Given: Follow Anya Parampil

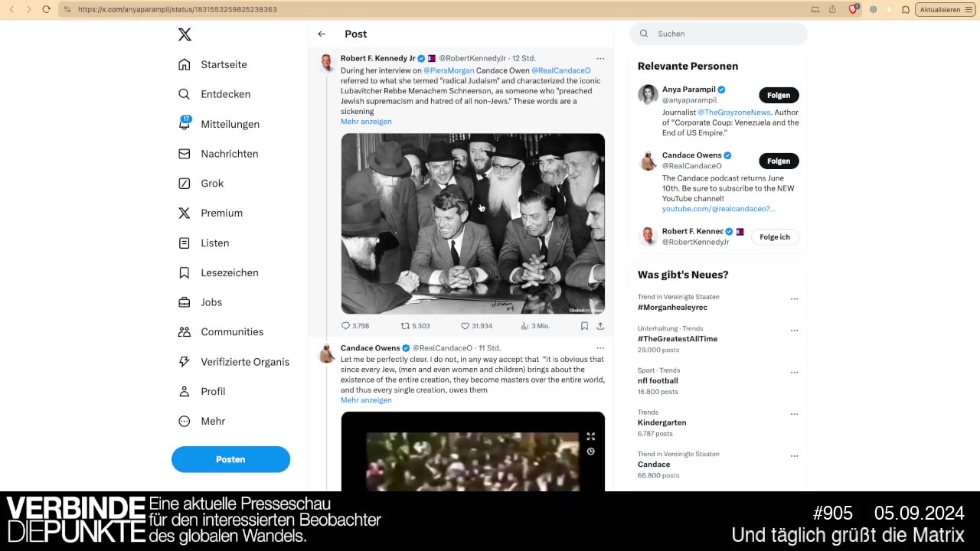Looking at the screenshot, I should [x=779, y=95].
